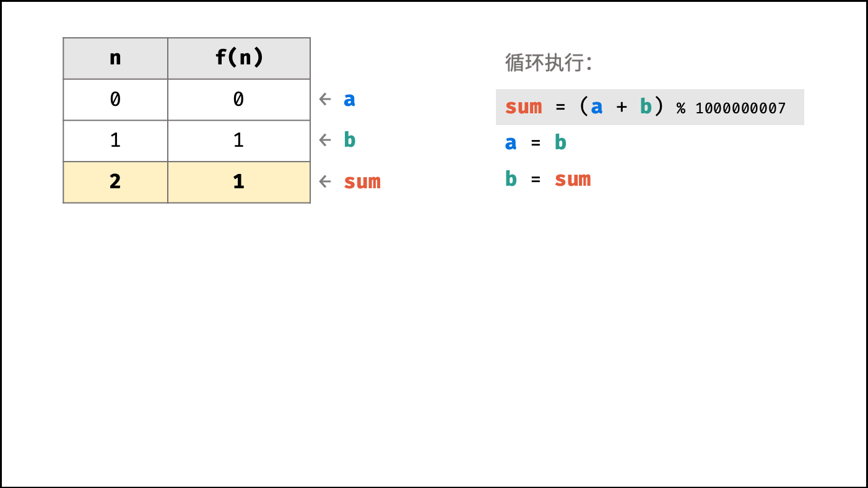Screen dimensions: 868x488
Task: Select the f(n) cell in row n=1
Action: tap(239, 141)
